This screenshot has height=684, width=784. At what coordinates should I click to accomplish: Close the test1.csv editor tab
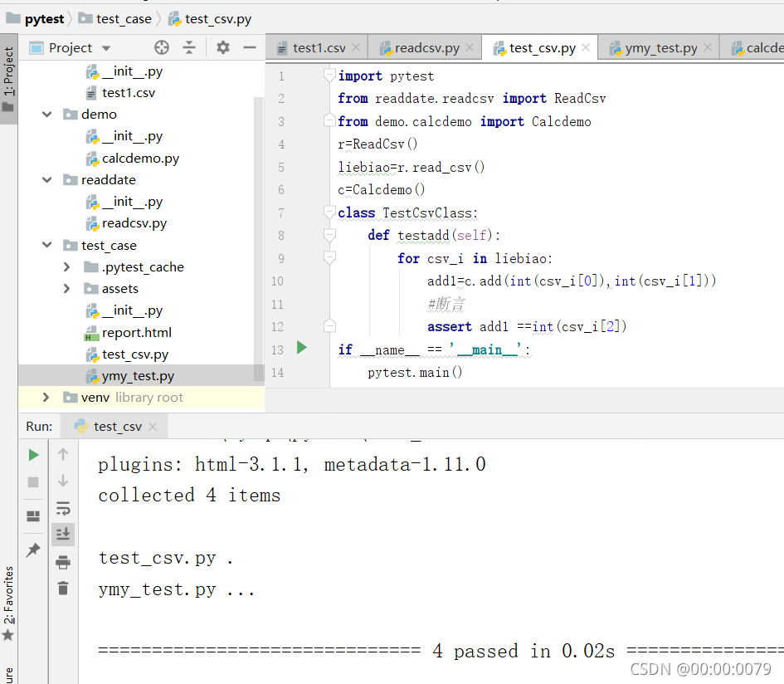pyautogui.click(x=356, y=47)
